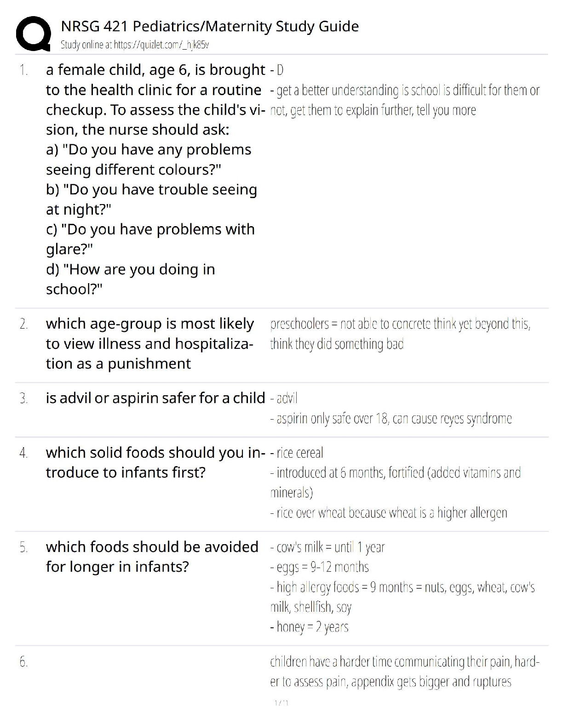The image size is (563, 728).
Task: Select option d) How are you doing in school
Action: (130, 279)
